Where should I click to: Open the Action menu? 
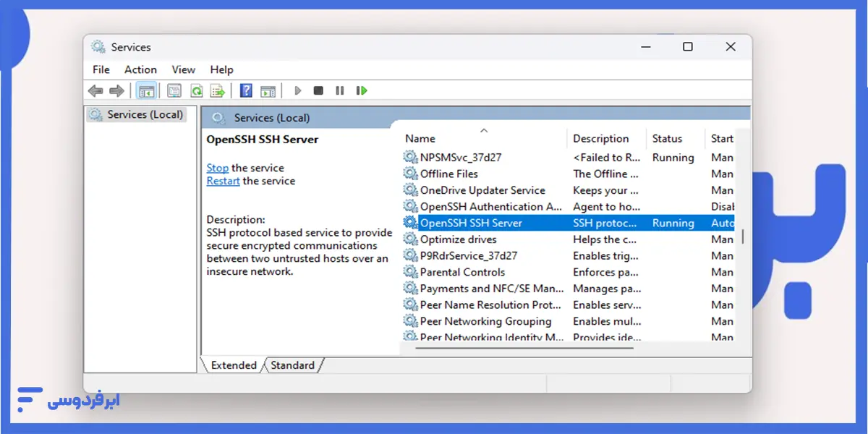click(140, 69)
